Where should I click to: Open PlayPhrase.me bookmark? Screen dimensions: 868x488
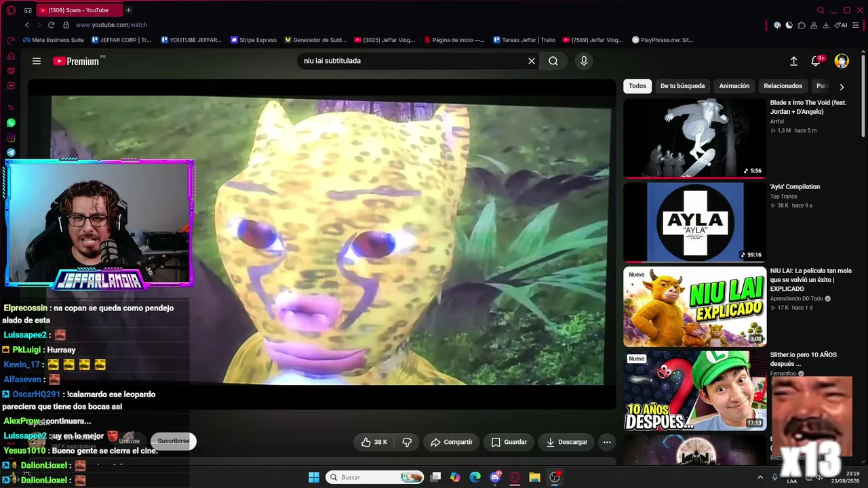point(663,40)
